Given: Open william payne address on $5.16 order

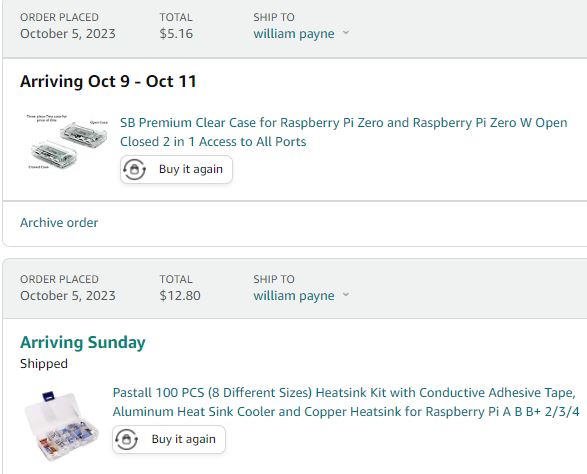Looking at the screenshot, I should click(294, 34).
